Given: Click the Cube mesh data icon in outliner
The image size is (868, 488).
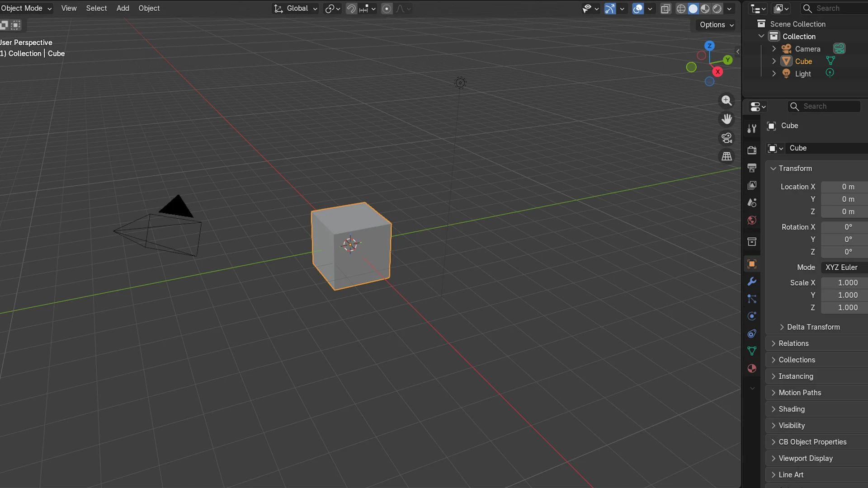Looking at the screenshot, I should 830,61.
